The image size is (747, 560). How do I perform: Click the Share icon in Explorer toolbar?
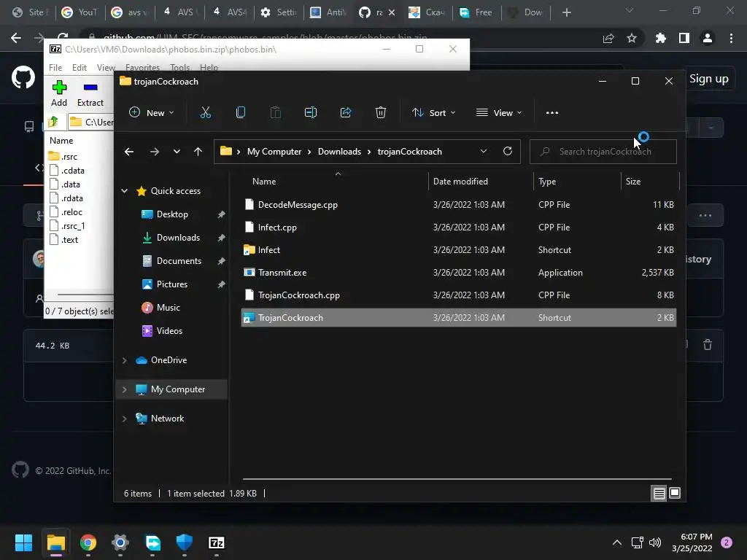pos(346,113)
